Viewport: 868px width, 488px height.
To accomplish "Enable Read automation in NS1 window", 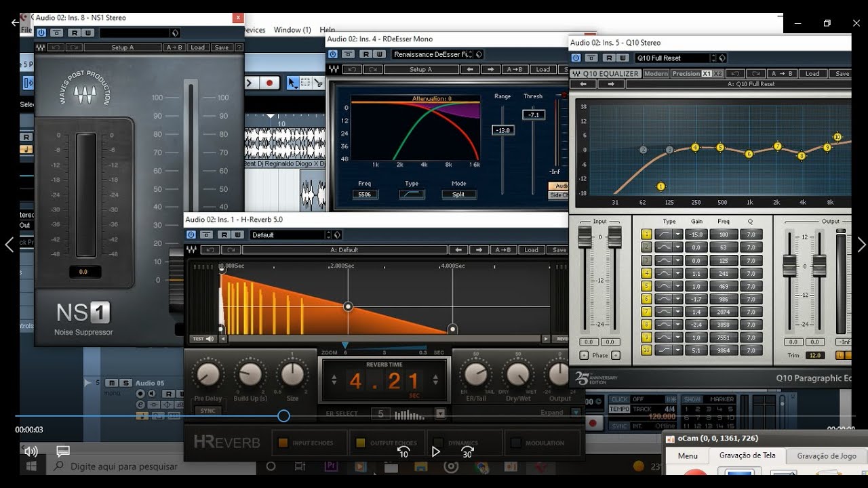I will point(74,33).
